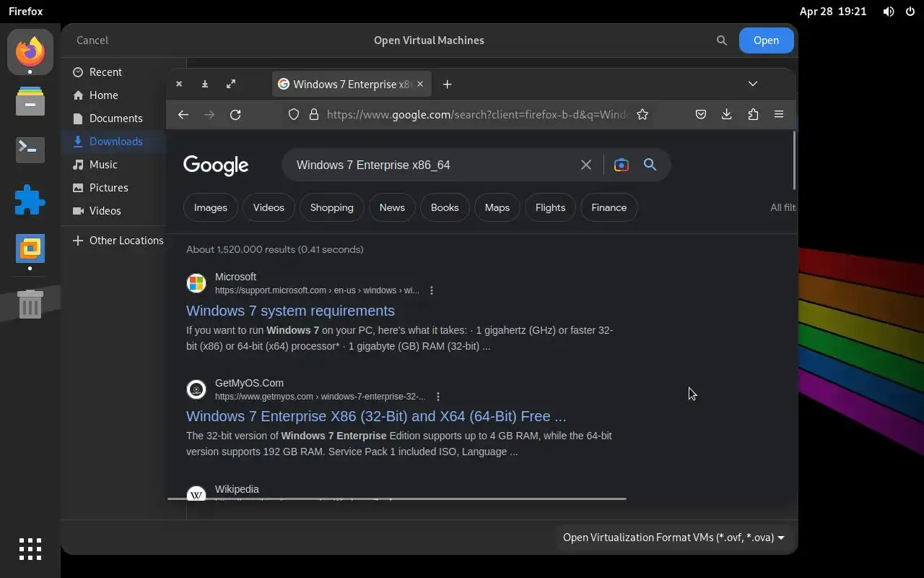Go forward in Firefox

coord(209,114)
